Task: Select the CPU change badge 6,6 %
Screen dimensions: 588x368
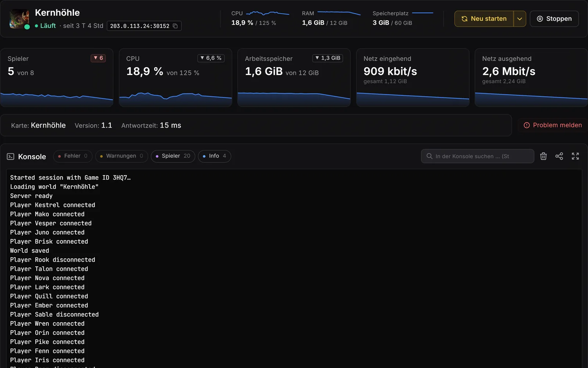Action: (211, 58)
